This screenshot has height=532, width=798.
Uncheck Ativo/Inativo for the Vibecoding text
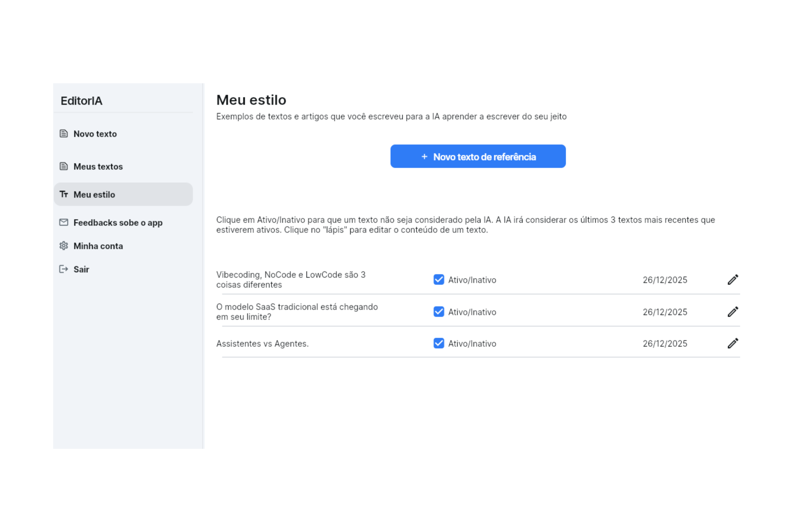(x=439, y=280)
